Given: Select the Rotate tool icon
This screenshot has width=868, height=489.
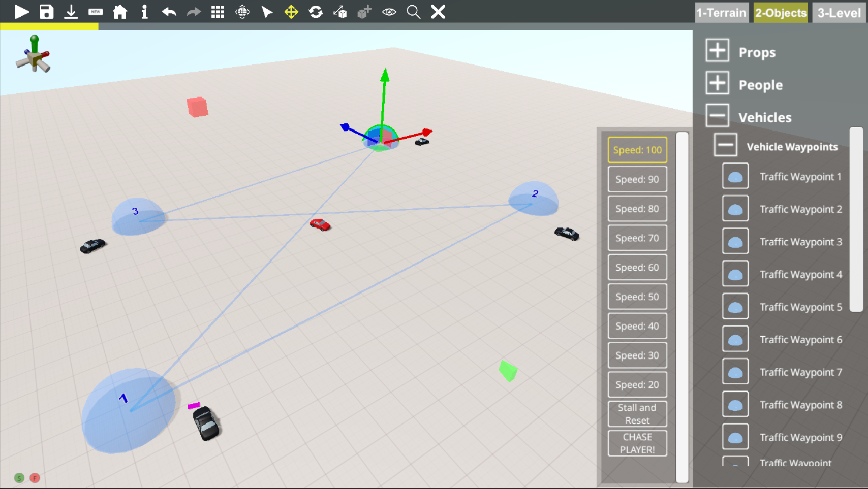Looking at the screenshot, I should coord(315,12).
